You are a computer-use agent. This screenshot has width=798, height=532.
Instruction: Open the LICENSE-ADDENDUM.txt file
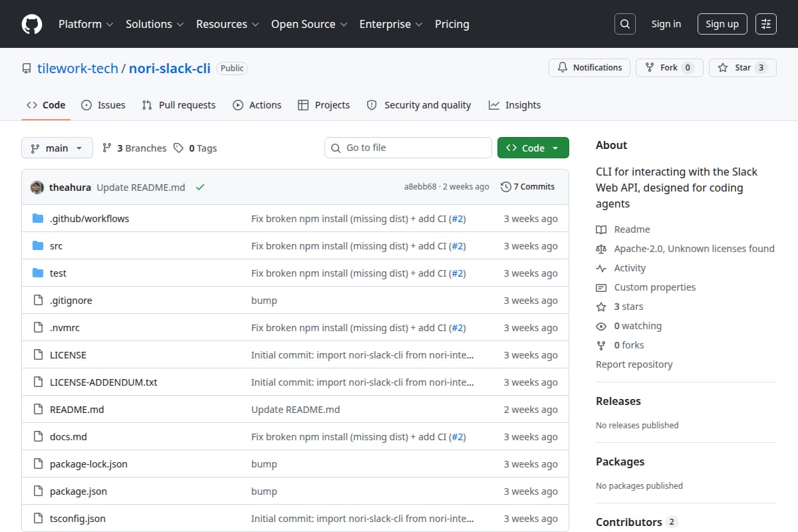tap(103, 382)
